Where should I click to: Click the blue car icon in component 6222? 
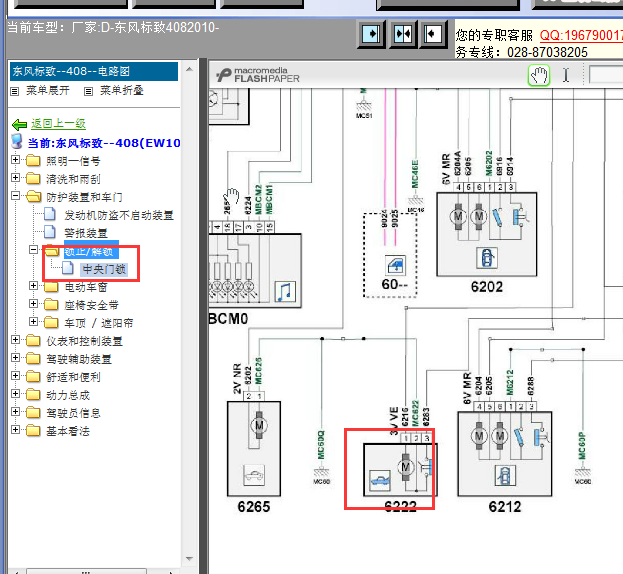pos(380,481)
